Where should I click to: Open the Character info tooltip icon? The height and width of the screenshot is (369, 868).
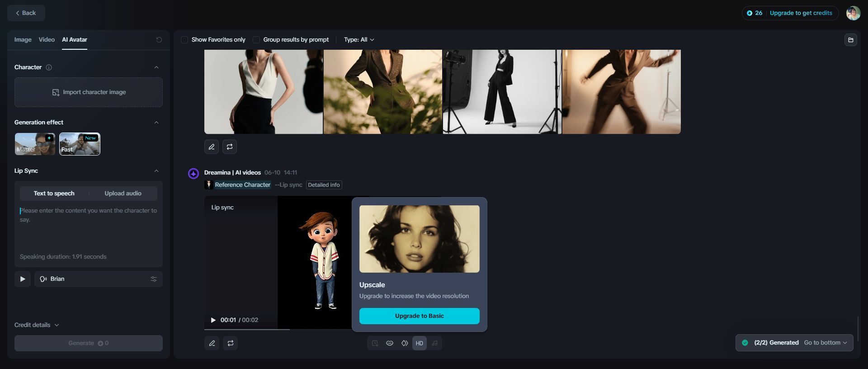click(49, 67)
